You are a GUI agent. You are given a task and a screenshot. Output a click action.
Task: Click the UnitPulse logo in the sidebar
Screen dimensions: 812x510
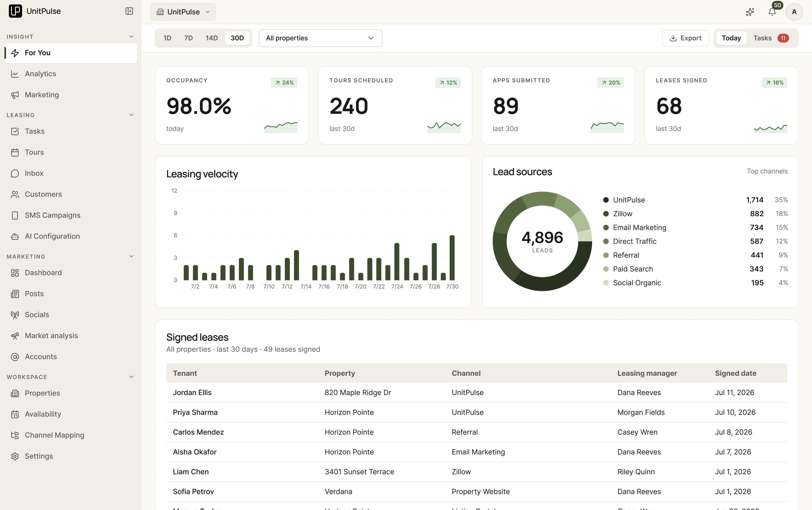tap(15, 11)
